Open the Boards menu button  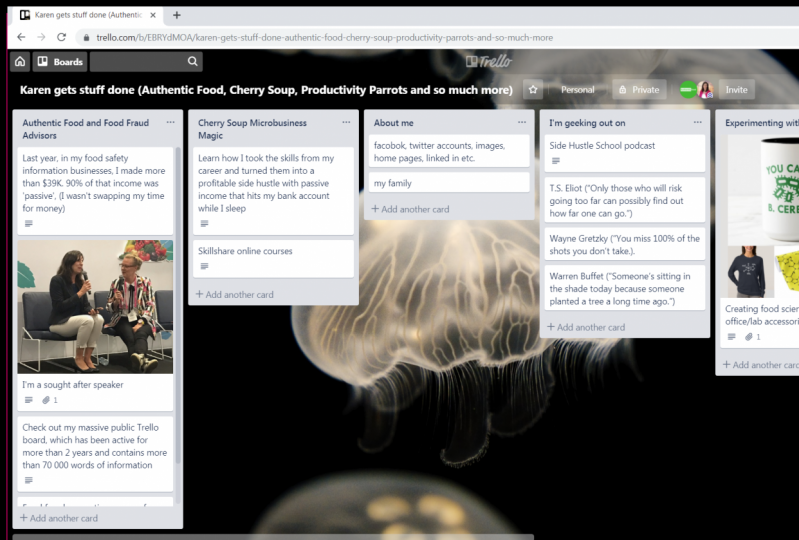60,62
